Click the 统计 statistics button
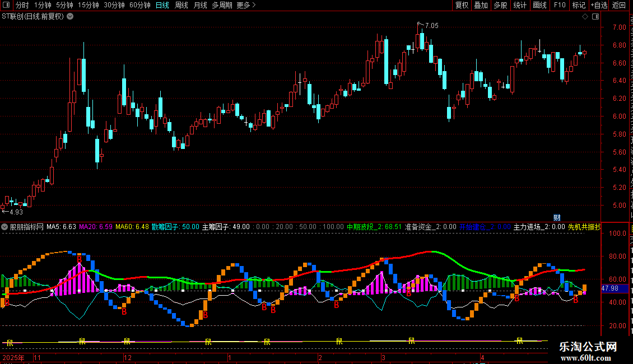633x364 pixels. [520, 5]
